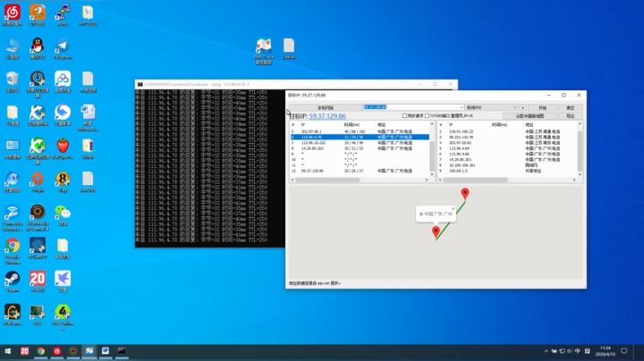Open the notification center icon in the tray
Image resolution: width=644 pixels, height=361 pixels.
[624, 351]
